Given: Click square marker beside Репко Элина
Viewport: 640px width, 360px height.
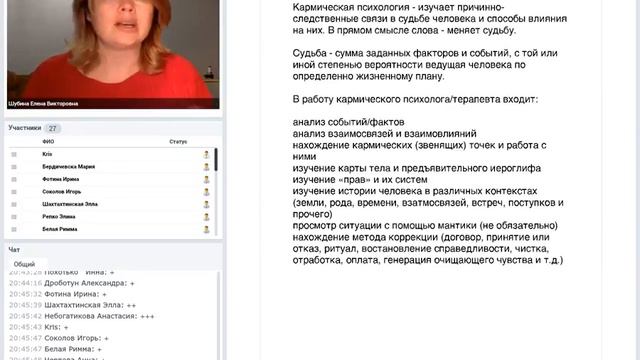Looking at the screenshot, I should click(14, 217).
